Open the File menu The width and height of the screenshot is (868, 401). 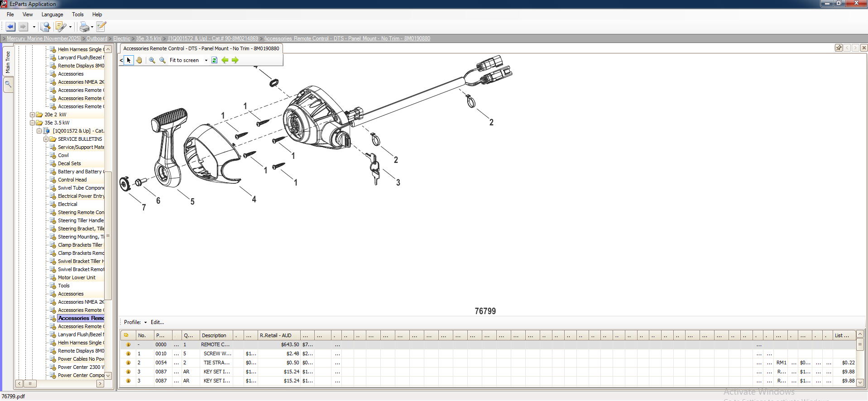10,14
